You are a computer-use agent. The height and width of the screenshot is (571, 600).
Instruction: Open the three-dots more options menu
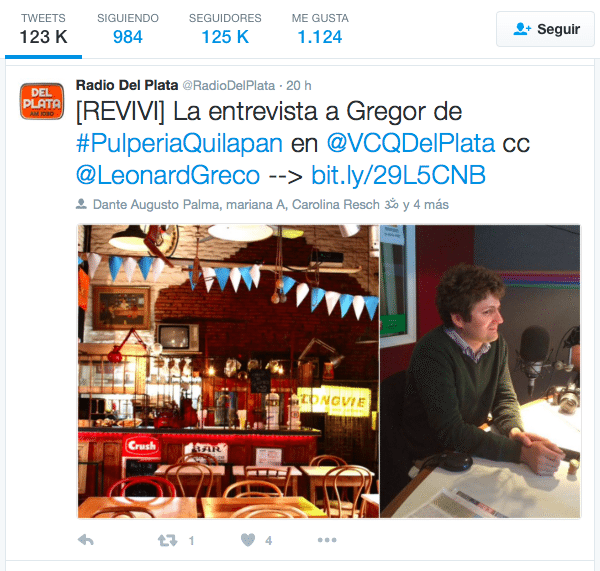pyautogui.click(x=327, y=540)
